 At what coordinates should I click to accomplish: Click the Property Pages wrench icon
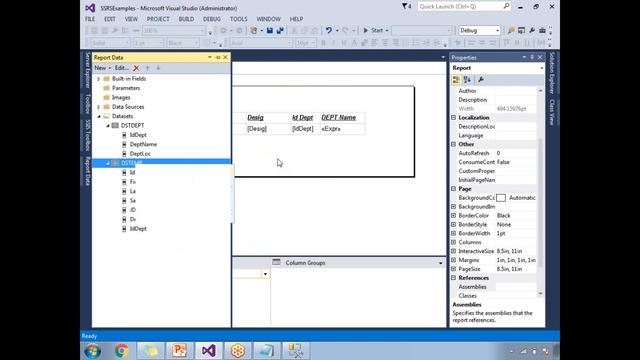pyautogui.click(x=481, y=80)
